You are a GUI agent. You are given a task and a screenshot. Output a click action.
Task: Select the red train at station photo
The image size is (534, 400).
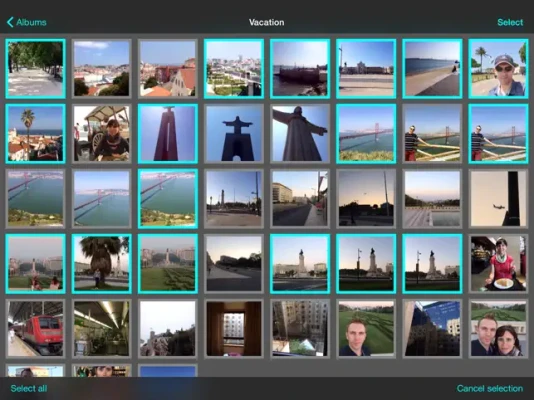35,329
